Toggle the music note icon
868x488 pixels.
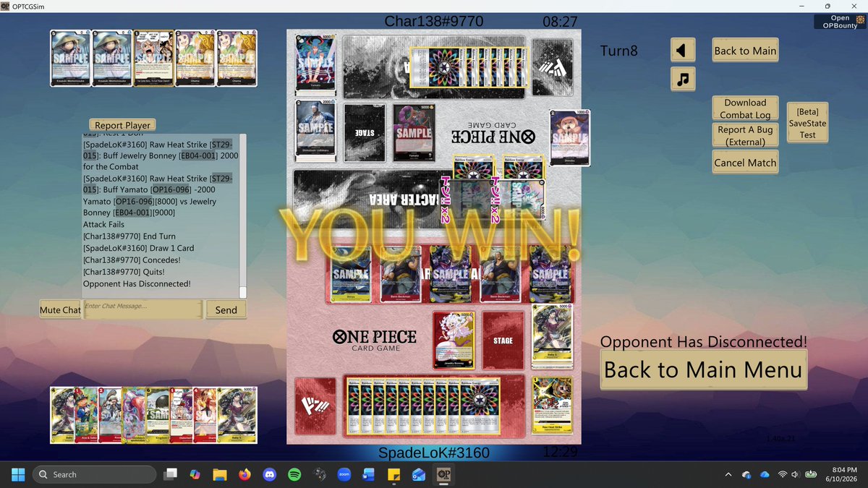pos(683,79)
